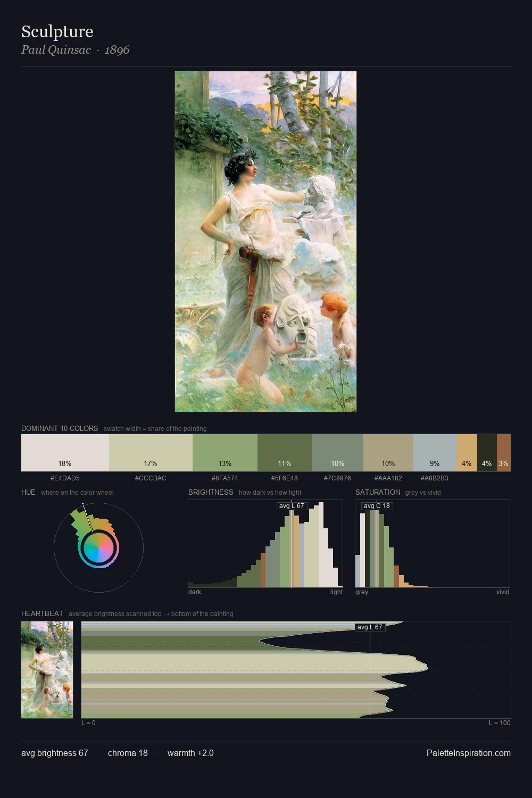
Task: Click the 'L = 0' axis label
Action: pos(88,723)
